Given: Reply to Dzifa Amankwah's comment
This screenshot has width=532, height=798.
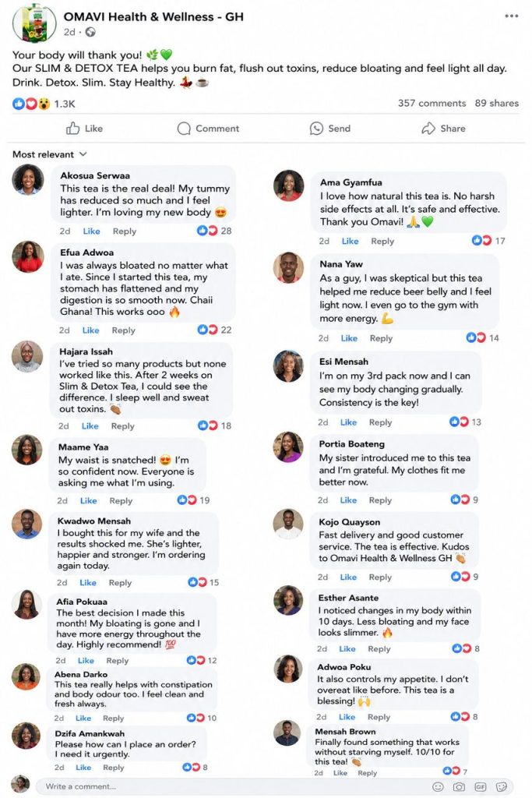Looking at the screenshot, I should (x=114, y=768).
